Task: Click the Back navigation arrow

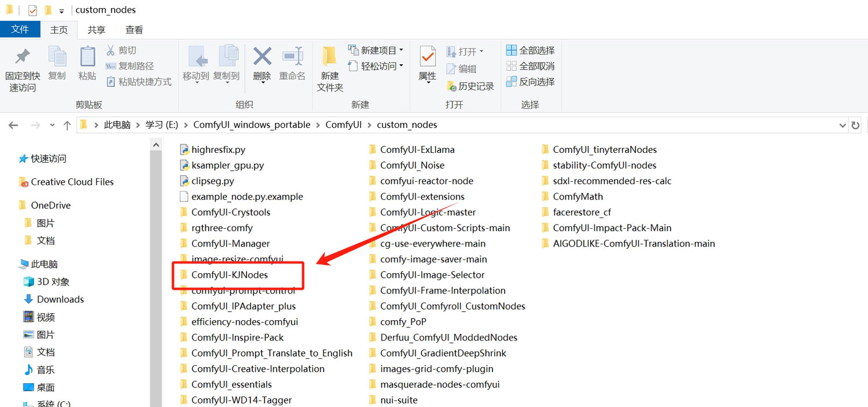Action: click(x=13, y=125)
